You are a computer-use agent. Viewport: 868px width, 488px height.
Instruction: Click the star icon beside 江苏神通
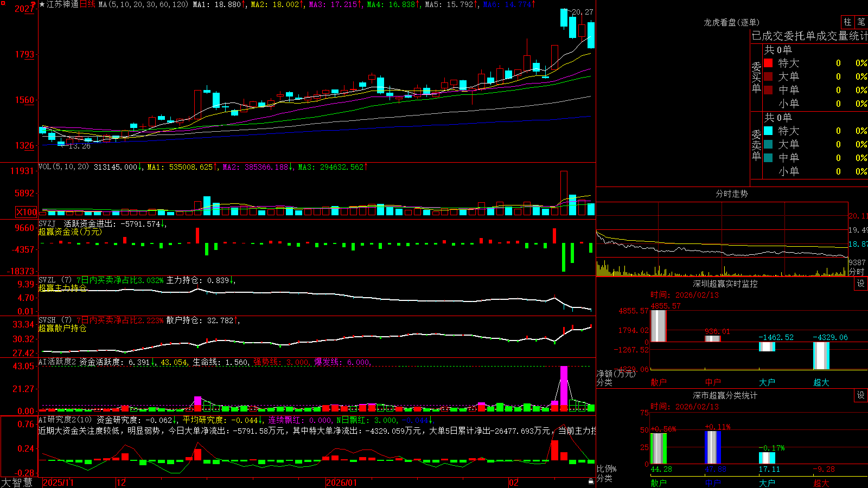[x=42, y=4]
